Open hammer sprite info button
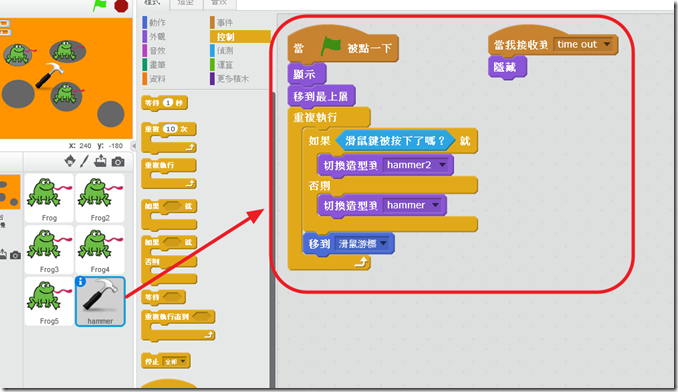Image resolution: width=678 pixels, height=392 pixels. 80,282
